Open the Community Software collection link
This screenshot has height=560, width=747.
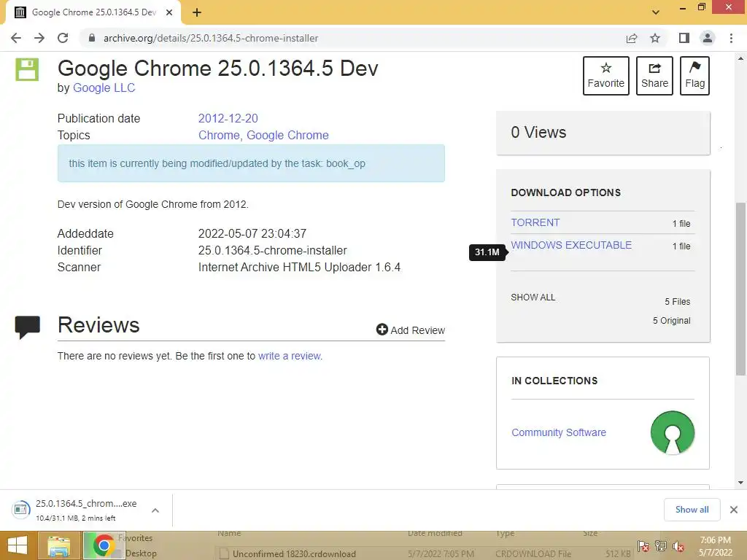[x=559, y=432]
